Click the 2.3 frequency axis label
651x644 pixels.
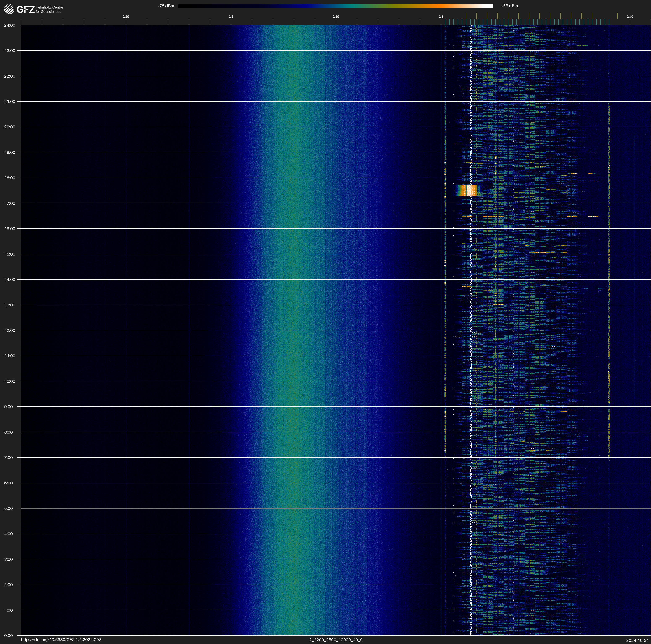coord(231,17)
